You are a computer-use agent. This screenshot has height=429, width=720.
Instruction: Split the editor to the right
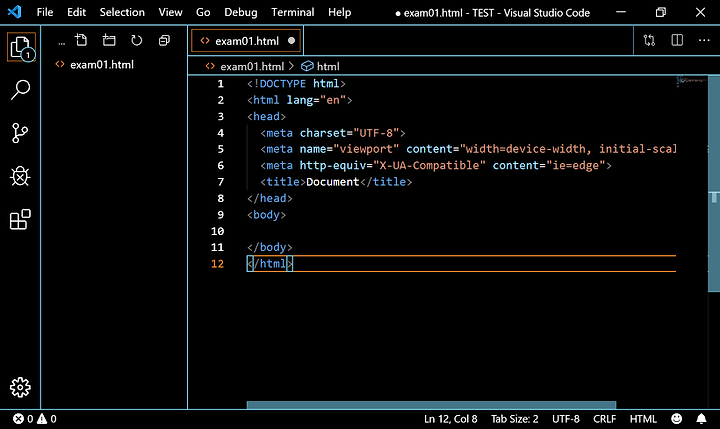pyautogui.click(x=677, y=40)
